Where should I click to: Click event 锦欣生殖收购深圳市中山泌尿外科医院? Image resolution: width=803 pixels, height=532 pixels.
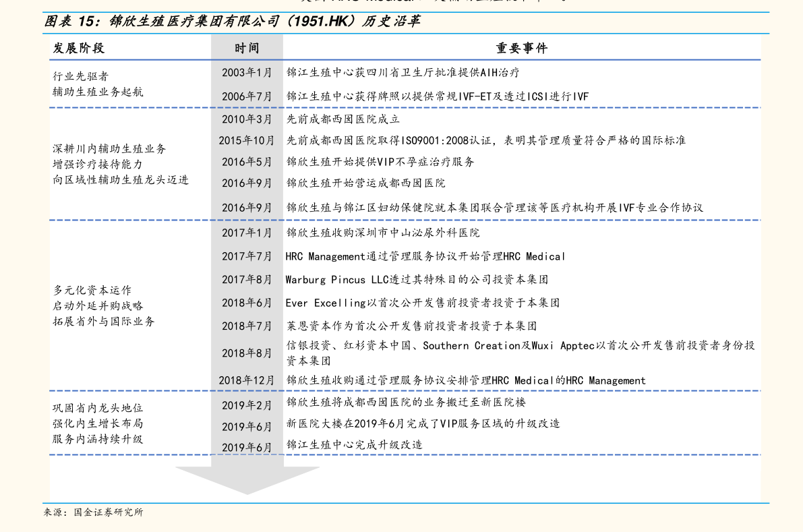click(382, 233)
